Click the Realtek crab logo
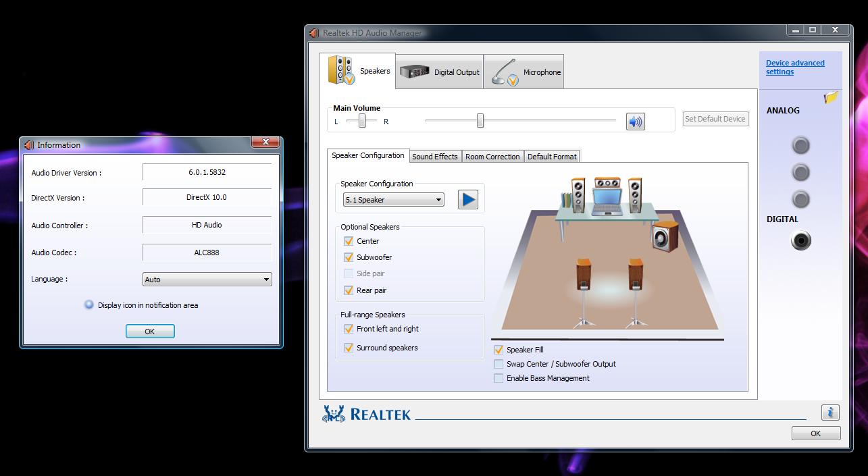Viewport: 868px width, 476px height. click(x=334, y=414)
